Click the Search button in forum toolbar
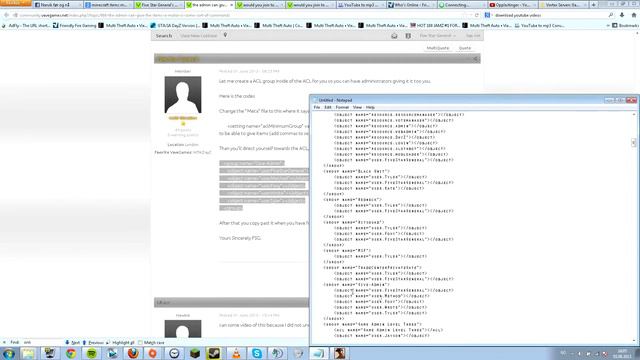 [x=164, y=36]
